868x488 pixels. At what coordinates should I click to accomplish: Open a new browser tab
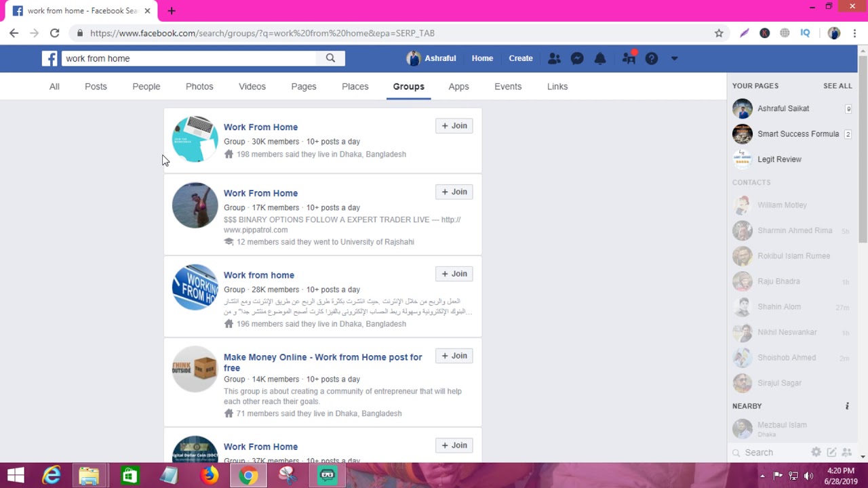172,11
